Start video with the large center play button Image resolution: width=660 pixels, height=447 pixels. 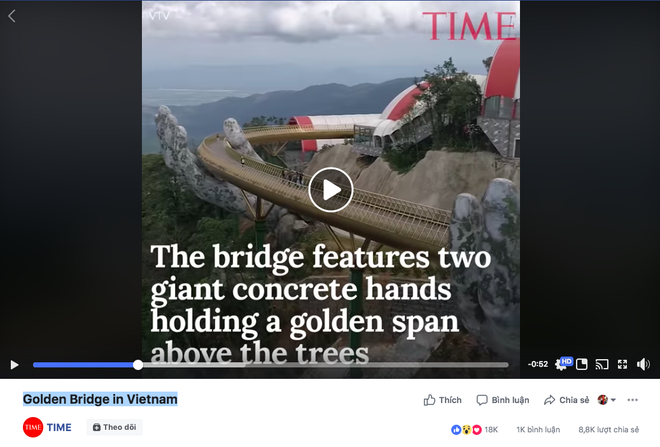[x=330, y=189]
